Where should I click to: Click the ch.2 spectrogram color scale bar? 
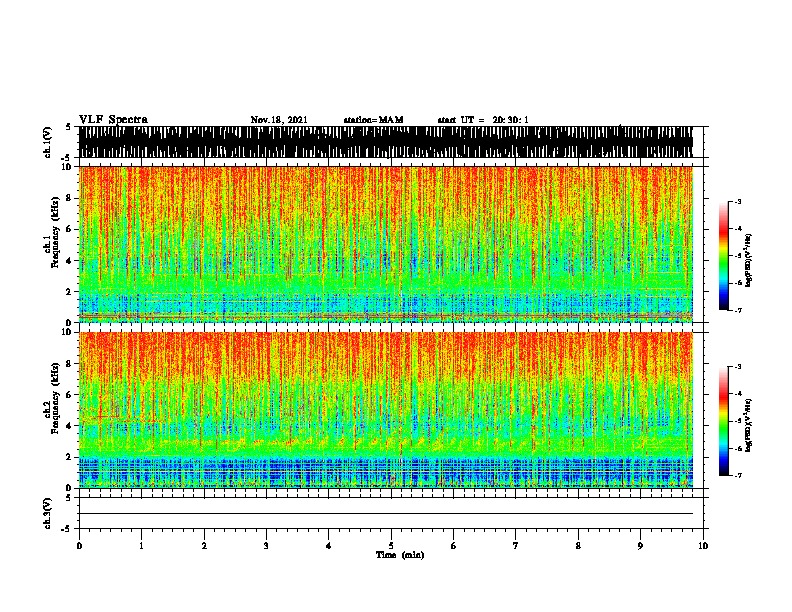[724, 421]
